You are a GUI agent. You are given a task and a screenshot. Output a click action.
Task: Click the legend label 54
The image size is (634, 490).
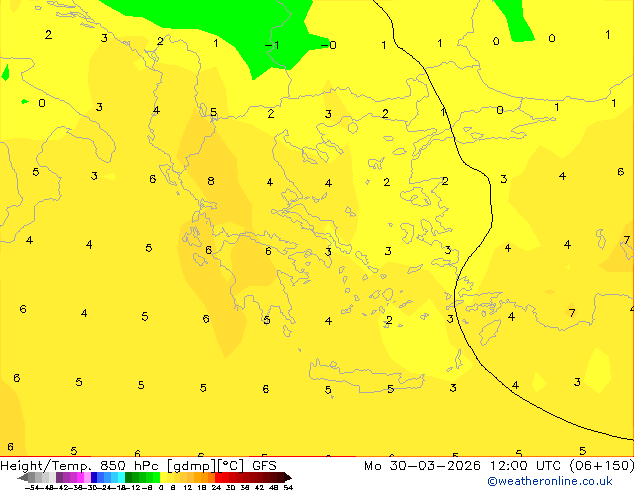288,487
